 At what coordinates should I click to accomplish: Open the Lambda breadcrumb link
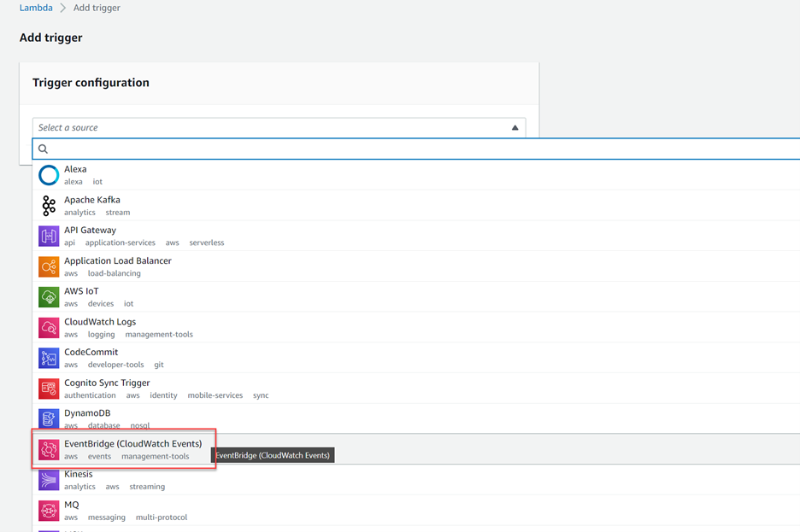pos(36,8)
